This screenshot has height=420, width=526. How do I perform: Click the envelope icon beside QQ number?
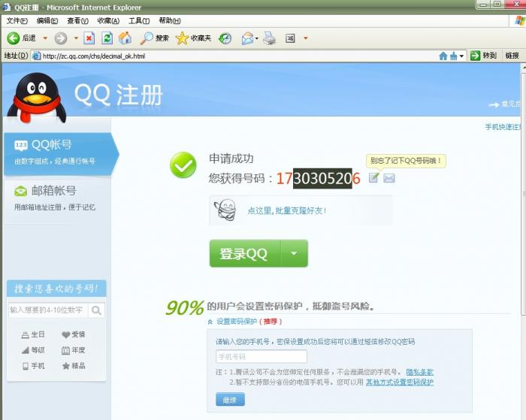(388, 178)
